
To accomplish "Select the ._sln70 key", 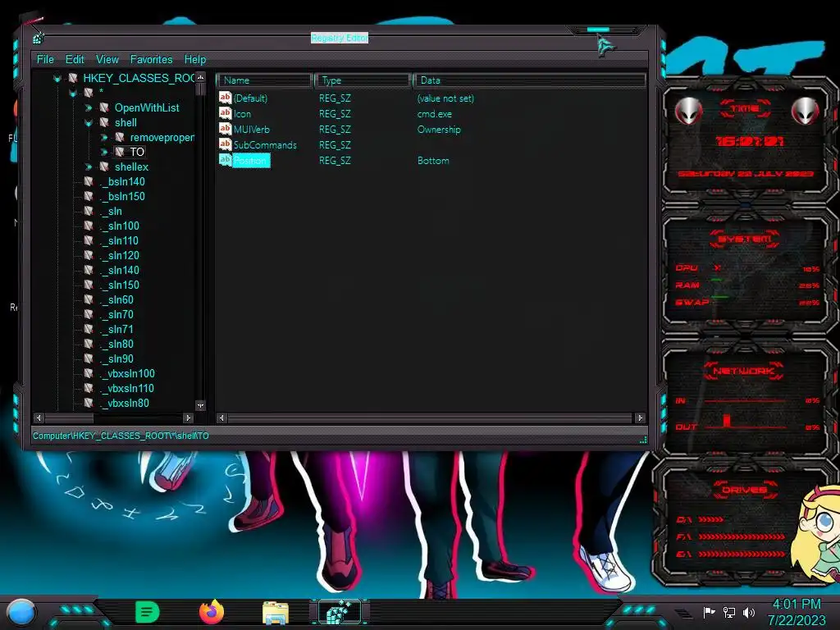I will click(x=116, y=314).
